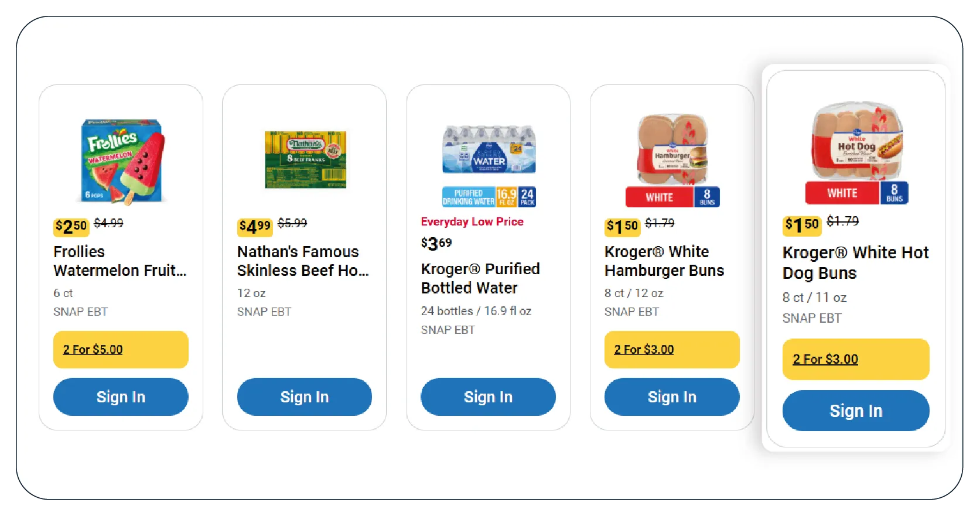
Task: Open the Kroger Hot Dog Buns image
Action: (856, 153)
